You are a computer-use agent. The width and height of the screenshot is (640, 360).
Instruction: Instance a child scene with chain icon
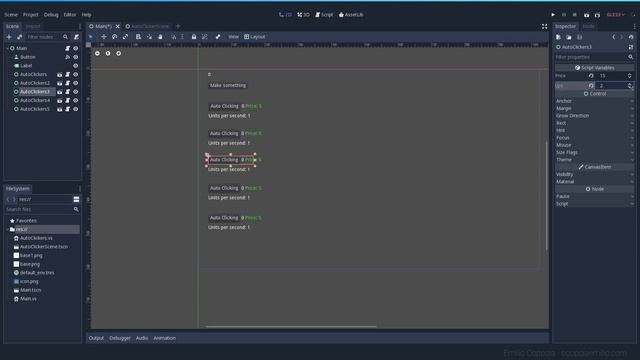20,37
